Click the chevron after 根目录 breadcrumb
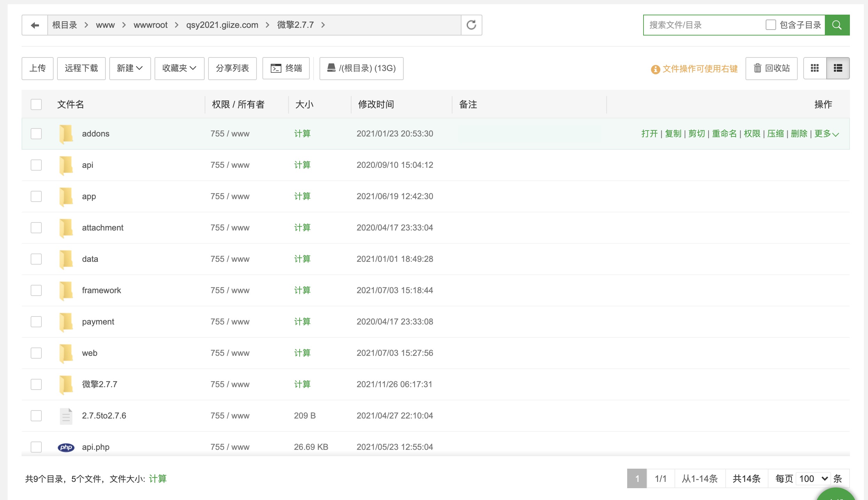This screenshot has height=500, width=868. (86, 25)
